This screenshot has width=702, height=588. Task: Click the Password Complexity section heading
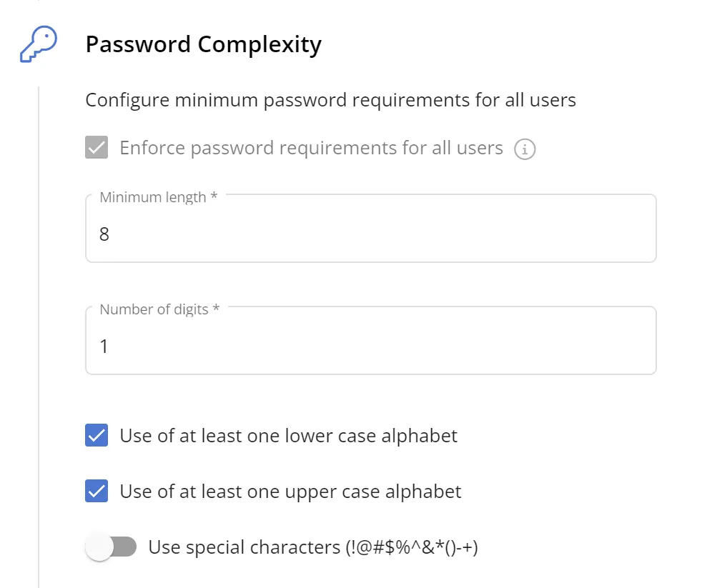click(x=203, y=45)
